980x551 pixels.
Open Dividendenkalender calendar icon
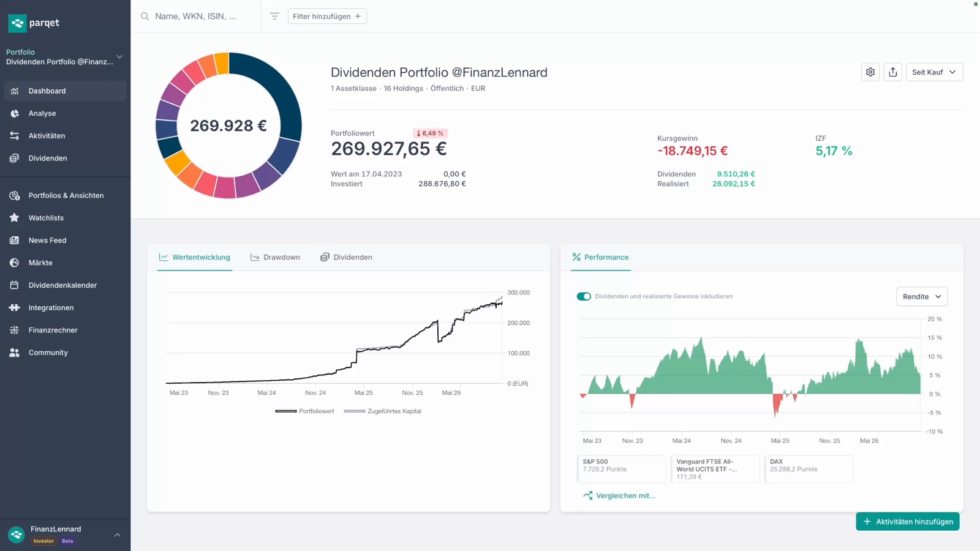[x=15, y=285]
